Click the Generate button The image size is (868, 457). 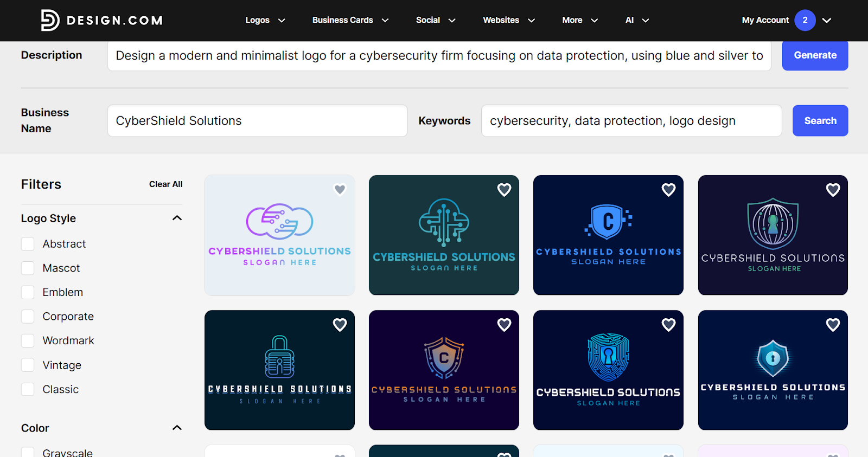[x=815, y=55]
